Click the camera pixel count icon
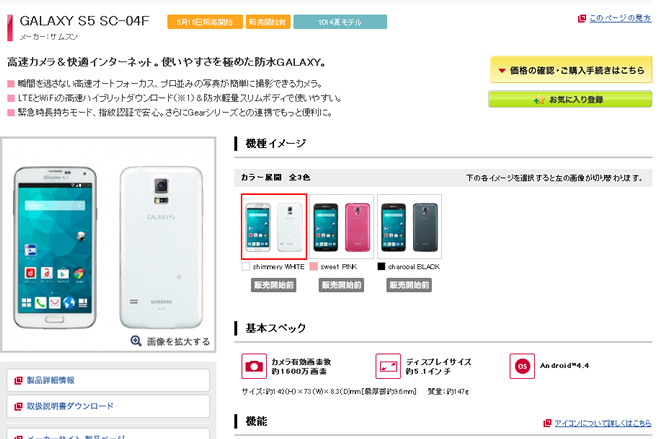Image resolution: width=659 pixels, height=439 pixels. point(254,366)
